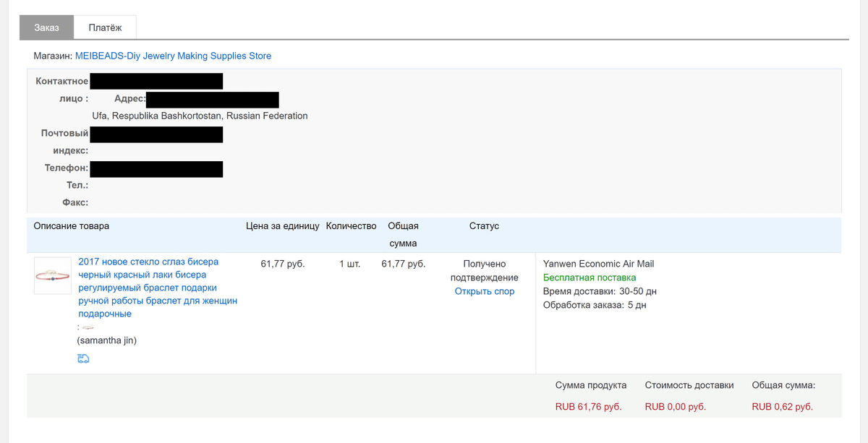Click the Цена за единицу column header
868x443 pixels.
coord(283,226)
